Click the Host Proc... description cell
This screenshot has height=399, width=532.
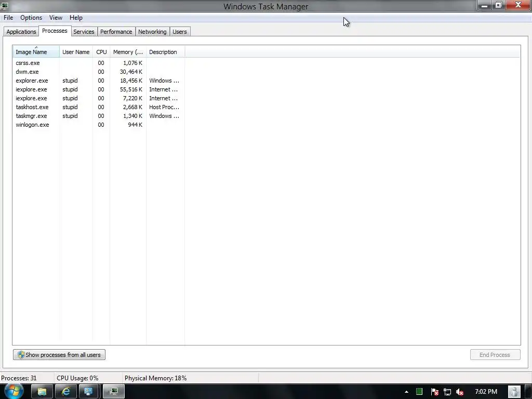point(164,107)
